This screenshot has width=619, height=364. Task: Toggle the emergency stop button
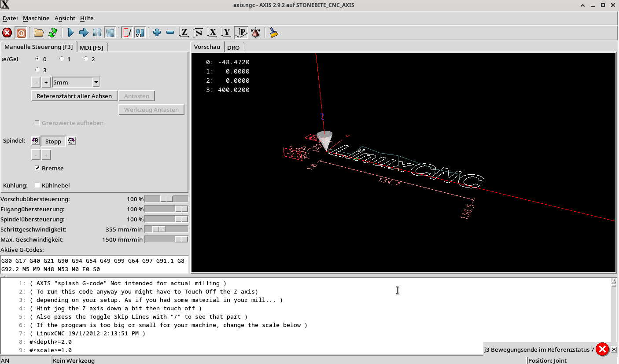7,33
